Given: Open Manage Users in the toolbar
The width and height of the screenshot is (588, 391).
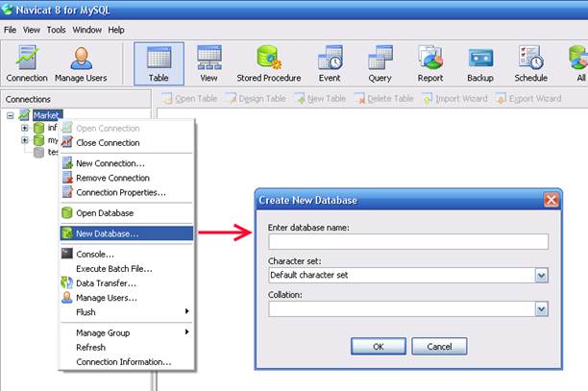Looking at the screenshot, I should tap(81, 63).
